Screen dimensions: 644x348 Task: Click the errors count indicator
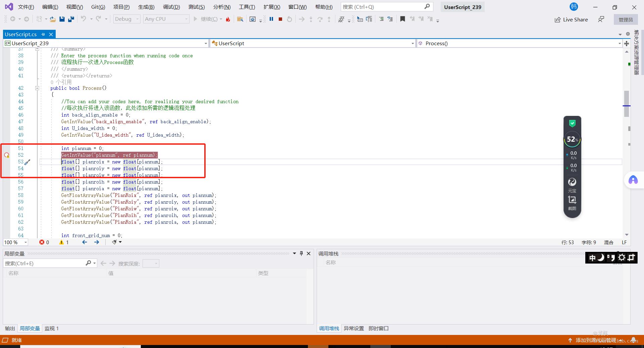[44, 242]
